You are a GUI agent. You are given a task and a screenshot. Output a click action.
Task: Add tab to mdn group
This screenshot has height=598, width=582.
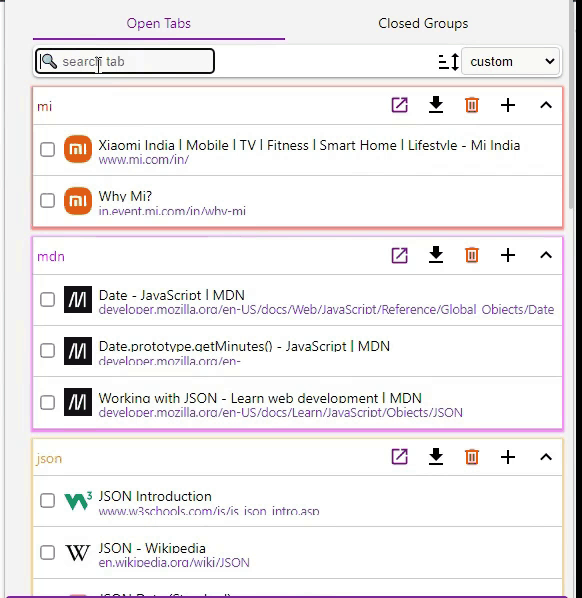coord(508,255)
